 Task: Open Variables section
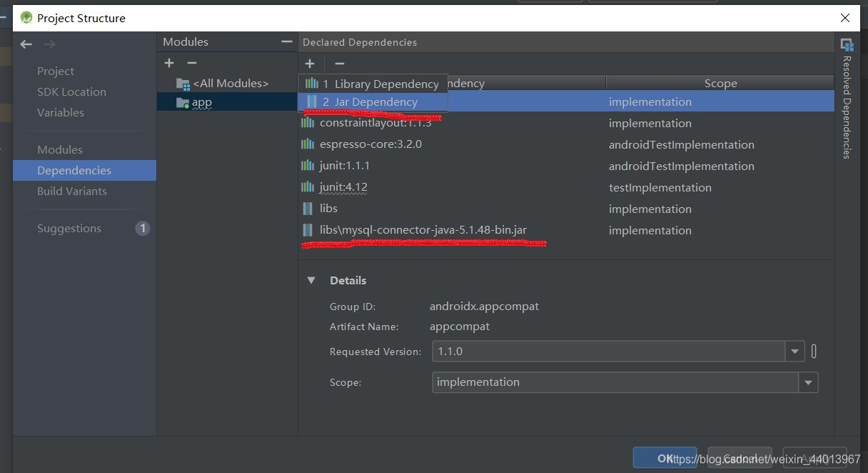[x=61, y=112]
